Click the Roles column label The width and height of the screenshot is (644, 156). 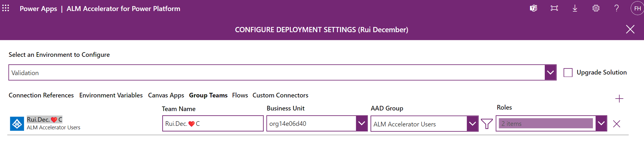[504, 107]
